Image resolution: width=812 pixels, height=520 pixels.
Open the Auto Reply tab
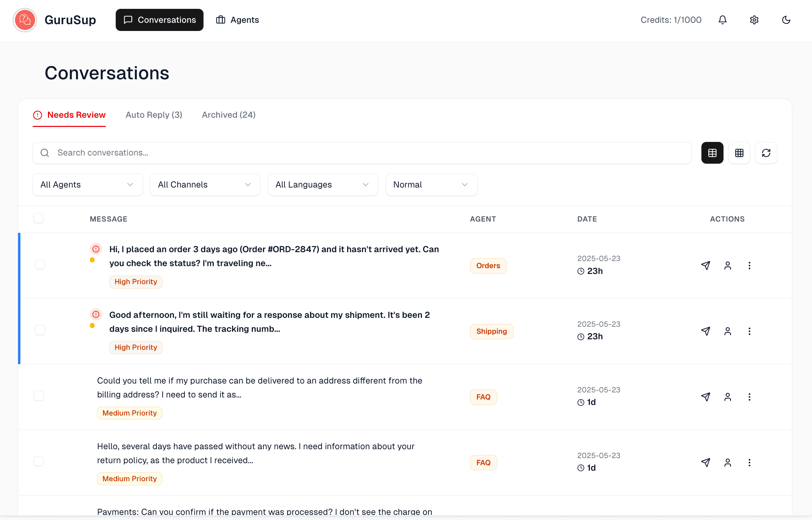[153, 115]
